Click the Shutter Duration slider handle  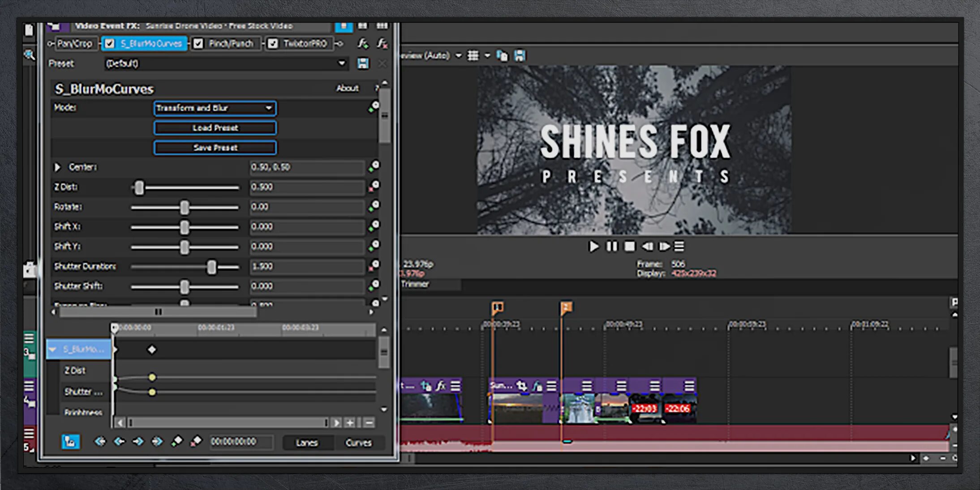coord(211,267)
